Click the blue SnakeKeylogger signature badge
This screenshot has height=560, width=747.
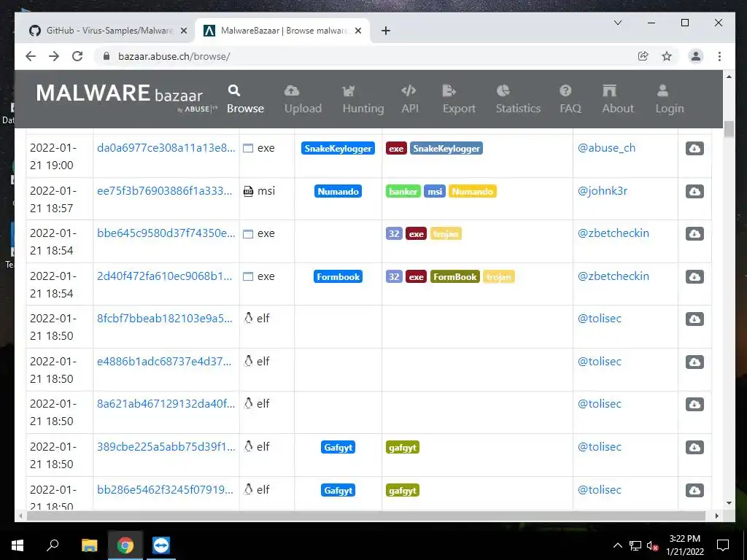click(338, 149)
